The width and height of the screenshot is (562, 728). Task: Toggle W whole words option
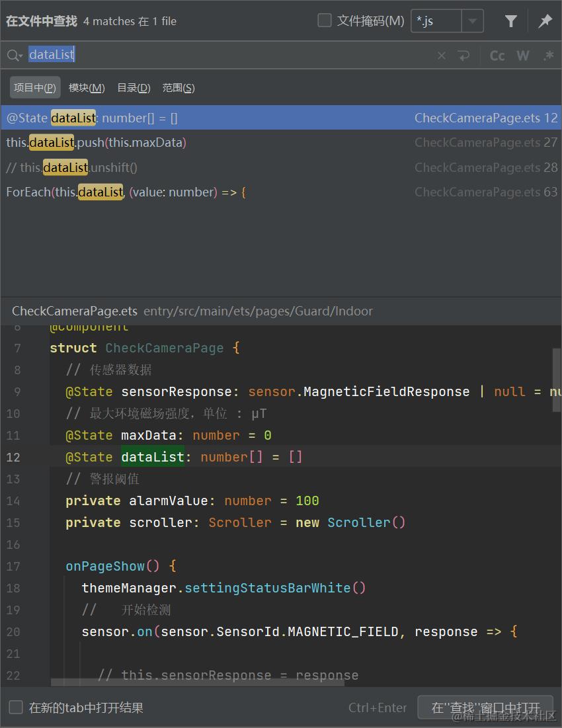tap(523, 56)
